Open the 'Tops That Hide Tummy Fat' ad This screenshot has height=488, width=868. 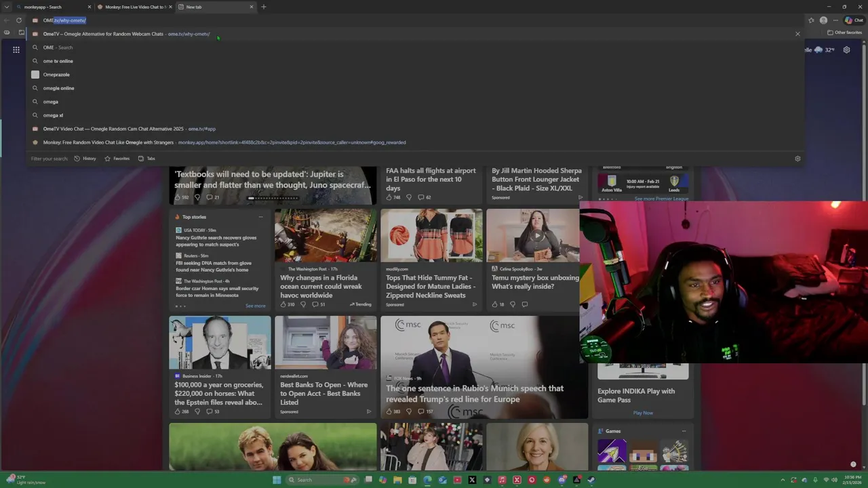[431, 286]
